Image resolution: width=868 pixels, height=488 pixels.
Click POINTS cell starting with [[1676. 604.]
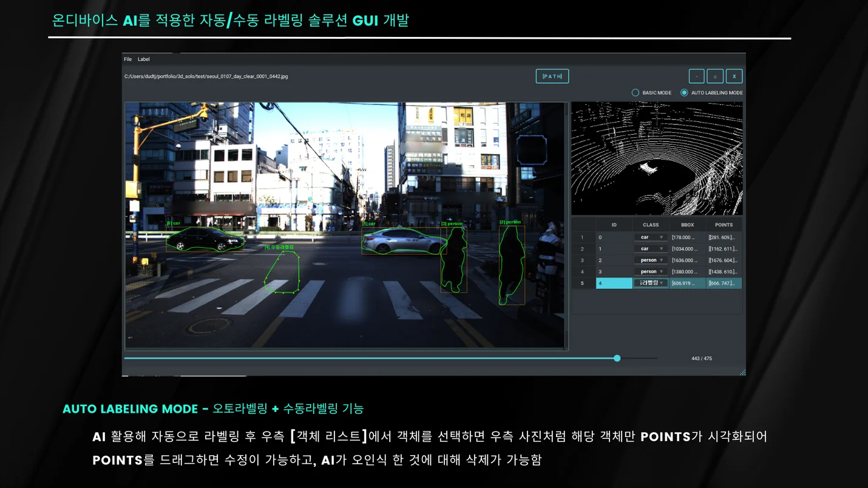pyautogui.click(x=724, y=260)
